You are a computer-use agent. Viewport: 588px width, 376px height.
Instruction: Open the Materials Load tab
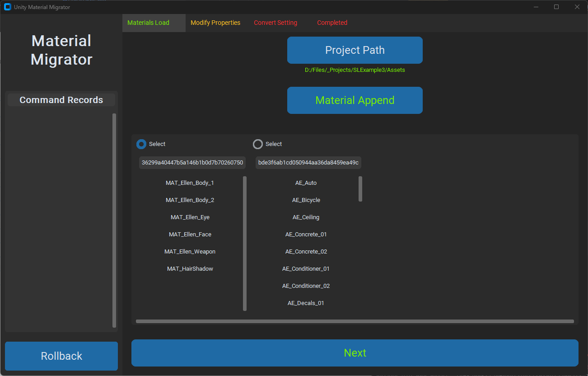pos(154,23)
